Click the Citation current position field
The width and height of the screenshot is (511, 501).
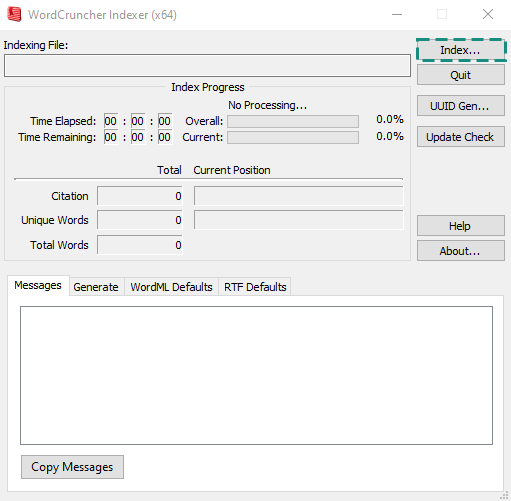[299, 196]
